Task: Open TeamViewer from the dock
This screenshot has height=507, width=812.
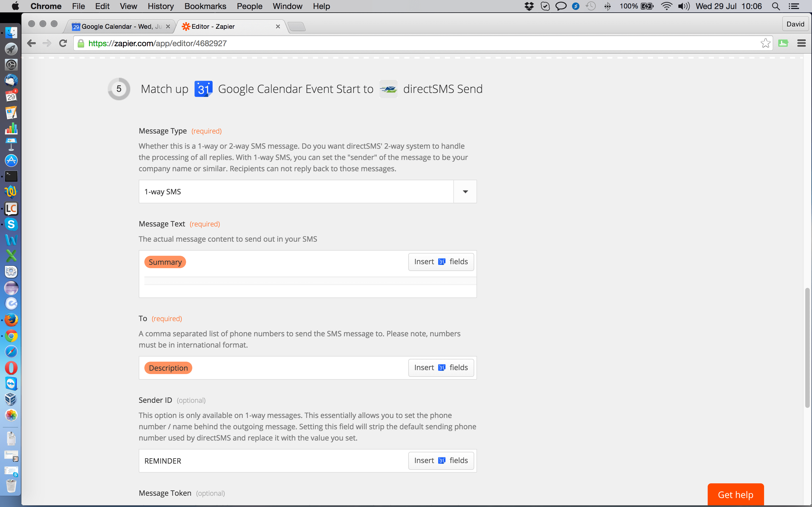Action: coord(11,384)
